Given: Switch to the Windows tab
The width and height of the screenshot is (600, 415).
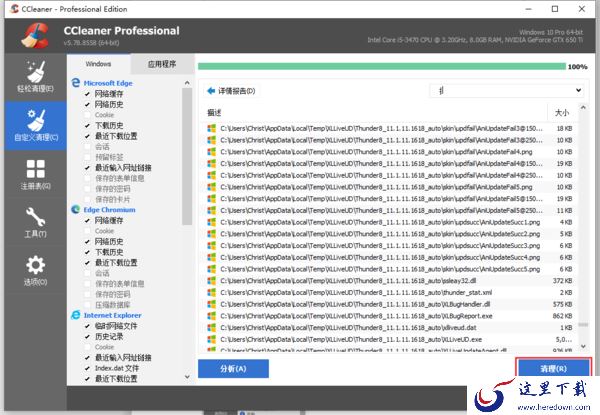Looking at the screenshot, I should click(98, 64).
